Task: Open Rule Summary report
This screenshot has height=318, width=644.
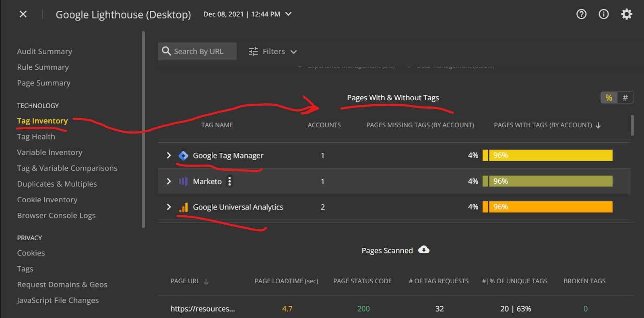Action: click(x=43, y=67)
